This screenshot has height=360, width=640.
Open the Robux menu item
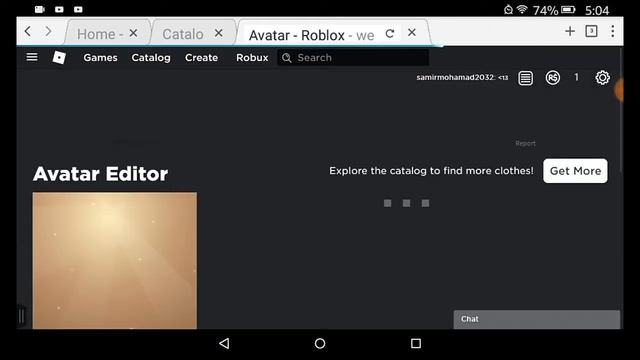252,58
